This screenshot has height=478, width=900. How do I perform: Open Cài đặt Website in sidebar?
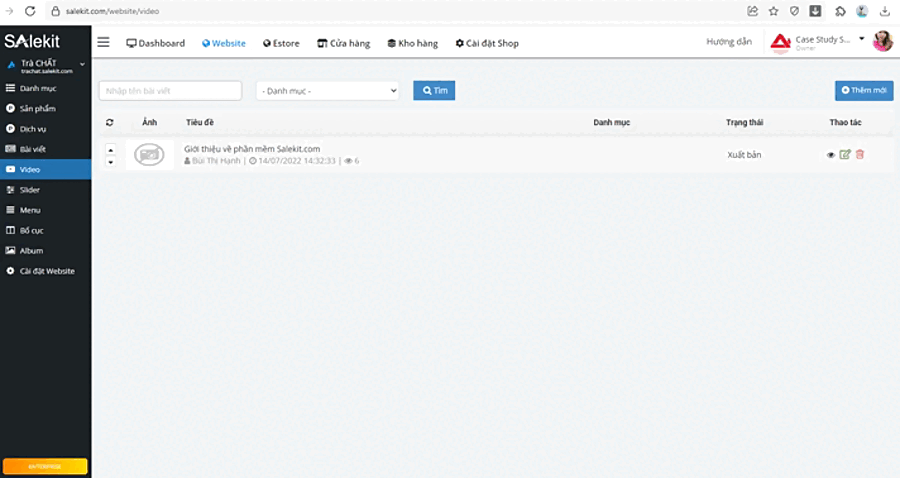tap(45, 271)
